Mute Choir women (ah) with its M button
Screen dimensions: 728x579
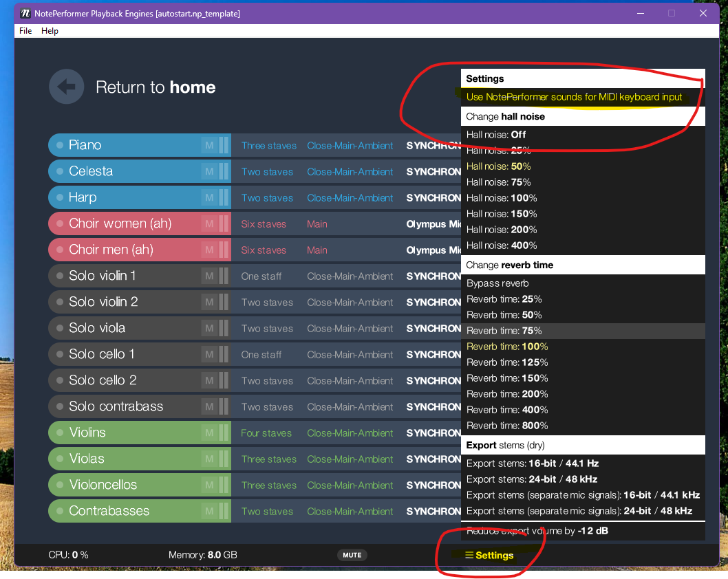[209, 223]
